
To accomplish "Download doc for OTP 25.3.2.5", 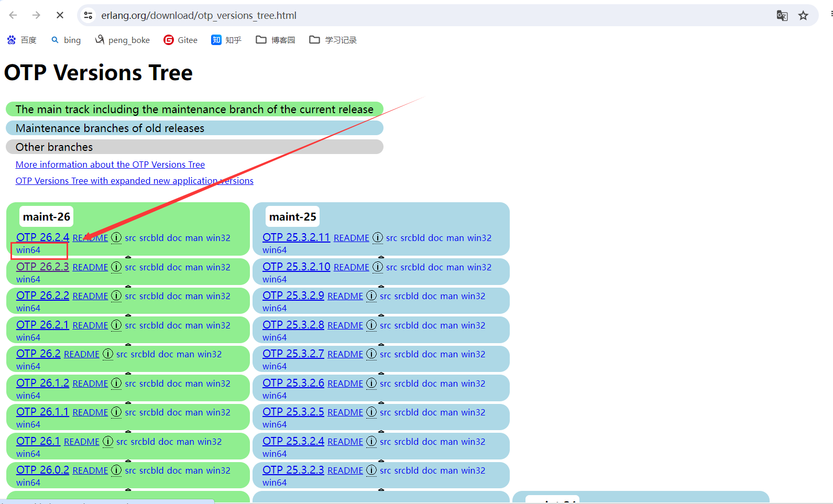I will point(429,412).
